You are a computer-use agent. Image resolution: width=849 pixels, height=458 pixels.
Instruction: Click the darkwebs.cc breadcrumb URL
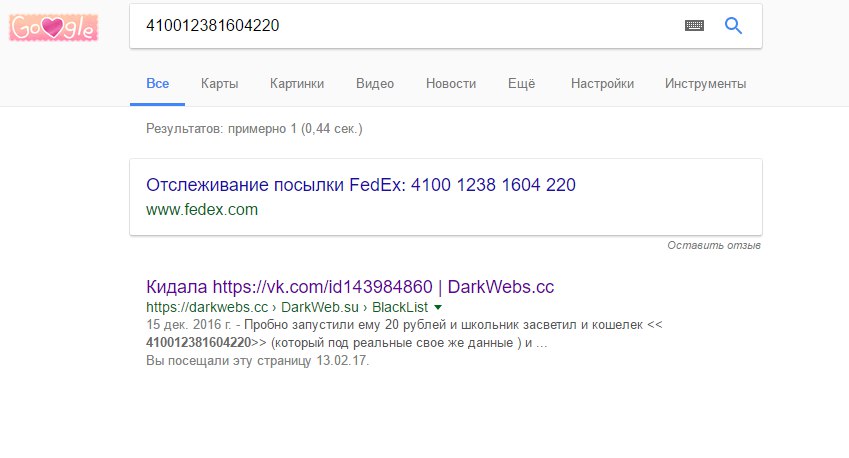pos(287,307)
